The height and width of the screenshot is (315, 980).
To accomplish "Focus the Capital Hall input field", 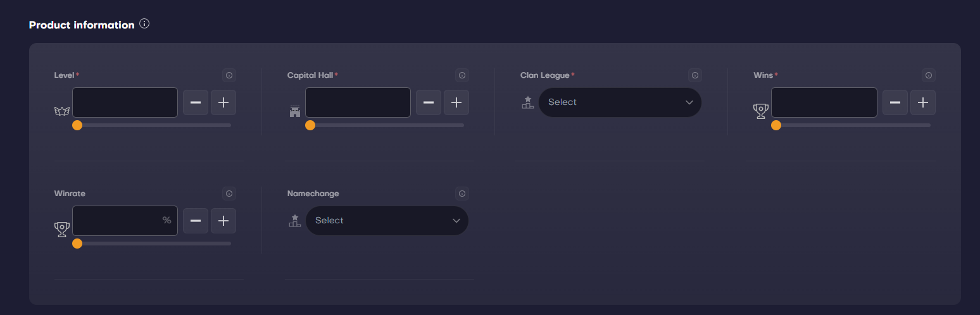I will [x=358, y=102].
